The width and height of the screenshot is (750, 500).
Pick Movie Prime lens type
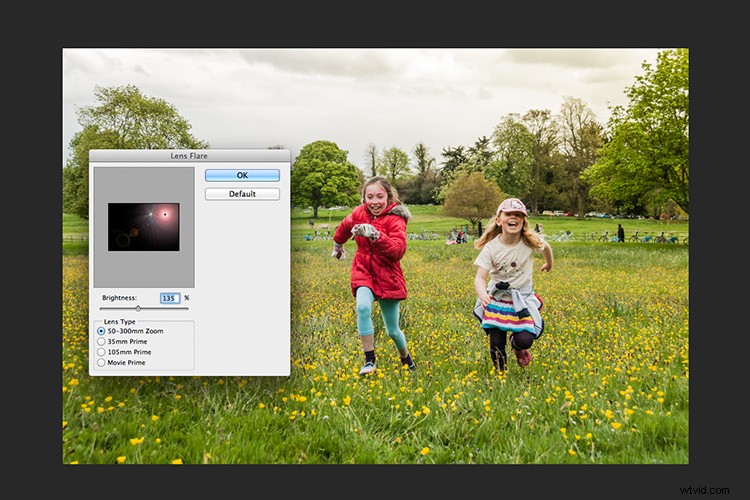(101, 363)
